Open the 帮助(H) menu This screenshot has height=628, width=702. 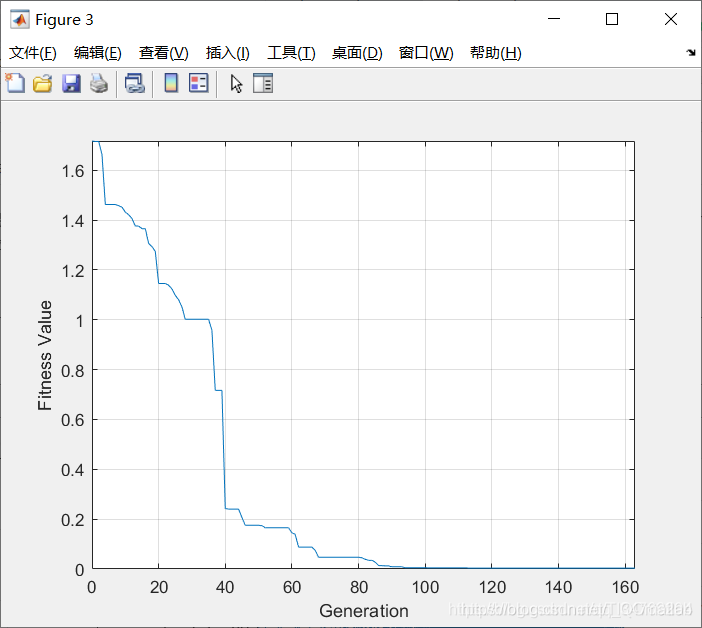[x=496, y=53]
